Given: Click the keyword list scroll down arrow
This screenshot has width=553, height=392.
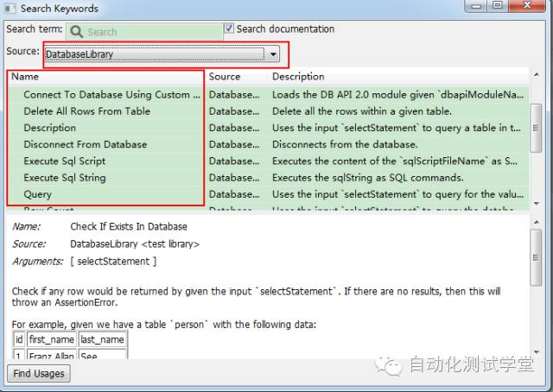Looking at the screenshot, I should pyautogui.click(x=536, y=204).
